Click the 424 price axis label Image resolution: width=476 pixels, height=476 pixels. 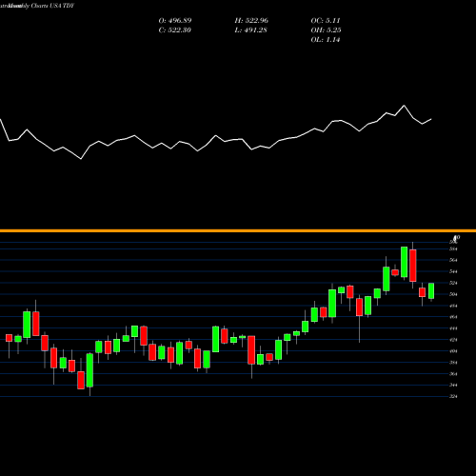[x=453, y=340]
